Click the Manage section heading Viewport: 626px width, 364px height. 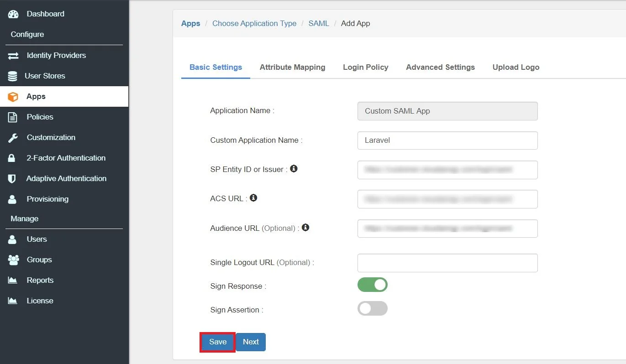click(x=25, y=218)
